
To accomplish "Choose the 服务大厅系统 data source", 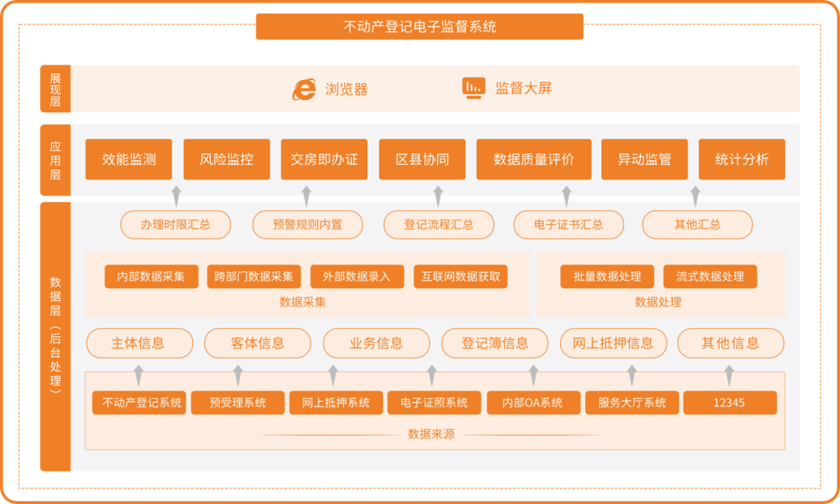I will [x=632, y=403].
